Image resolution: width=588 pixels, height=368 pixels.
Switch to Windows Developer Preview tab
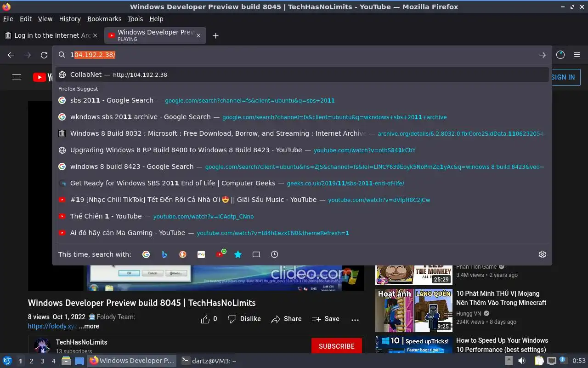pyautogui.click(x=155, y=35)
